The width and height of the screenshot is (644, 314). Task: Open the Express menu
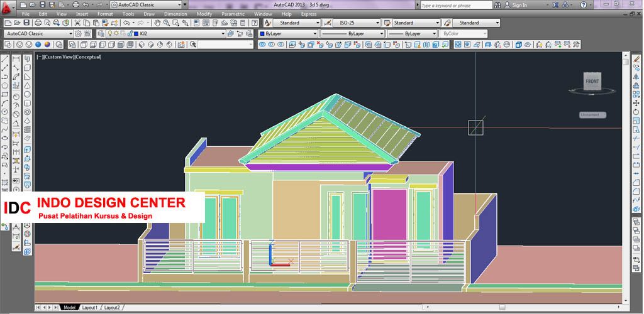click(x=309, y=14)
